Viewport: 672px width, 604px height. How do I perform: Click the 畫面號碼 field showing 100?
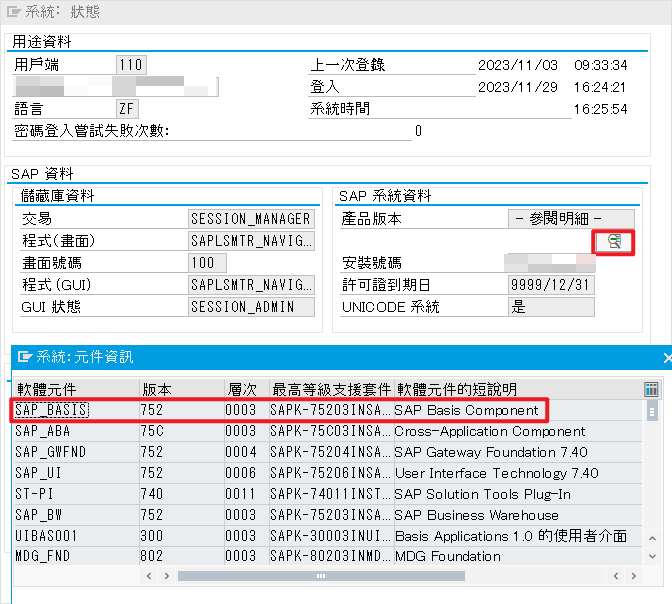point(207,262)
